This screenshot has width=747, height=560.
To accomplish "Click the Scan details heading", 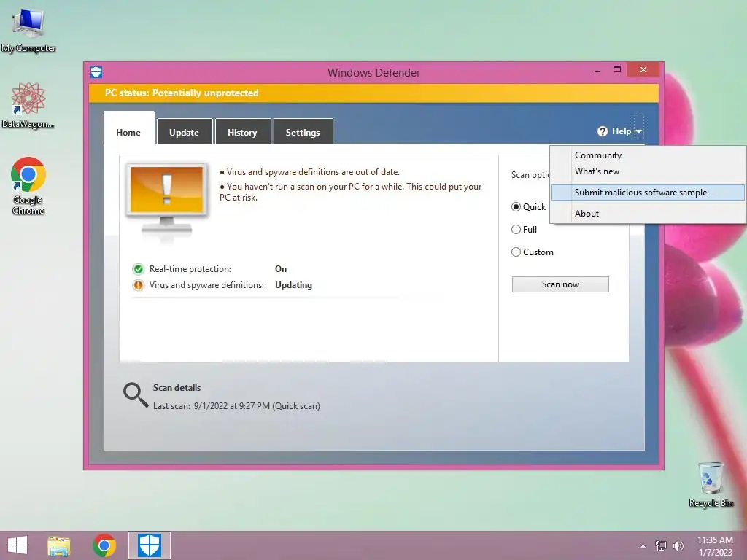I will tap(177, 388).
